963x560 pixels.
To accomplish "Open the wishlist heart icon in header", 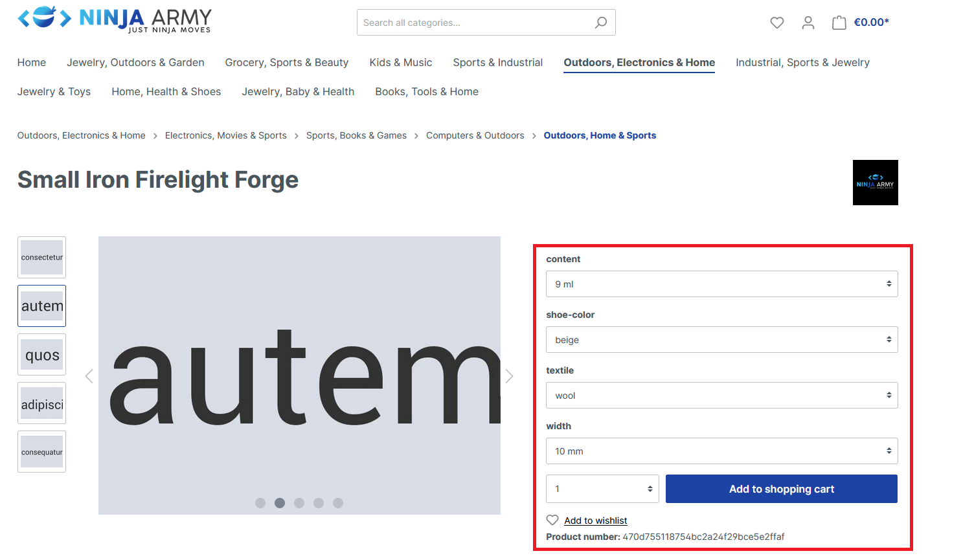I will (x=777, y=23).
